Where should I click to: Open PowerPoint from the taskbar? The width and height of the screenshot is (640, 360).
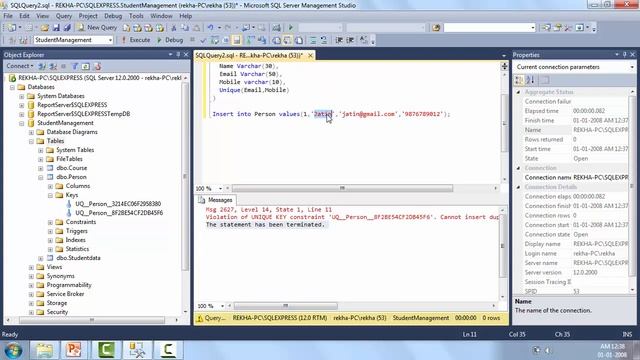(74, 350)
